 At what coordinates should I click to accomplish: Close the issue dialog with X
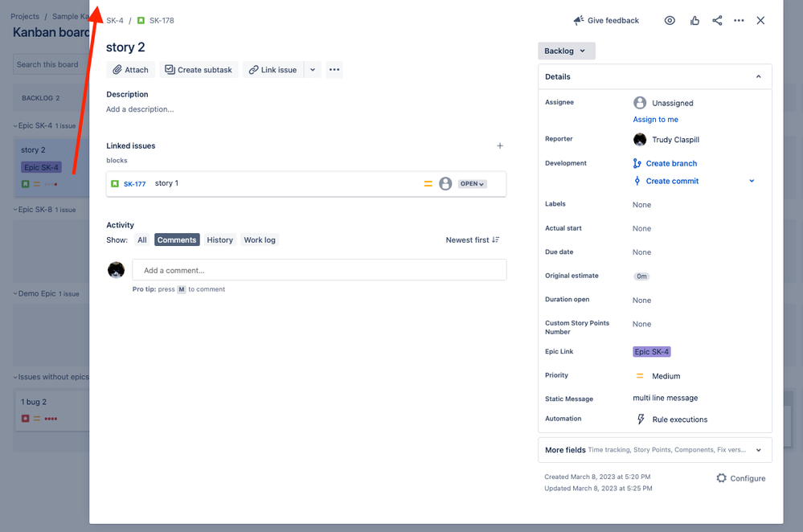pyautogui.click(x=760, y=20)
